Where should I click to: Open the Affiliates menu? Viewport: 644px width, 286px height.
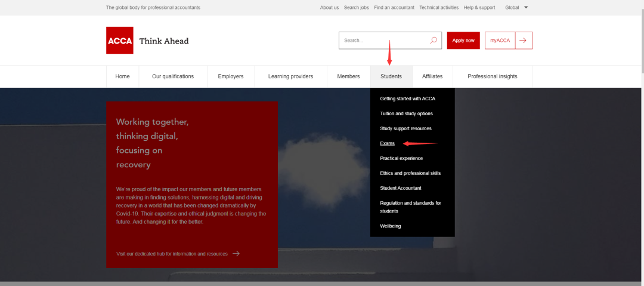pyautogui.click(x=432, y=76)
